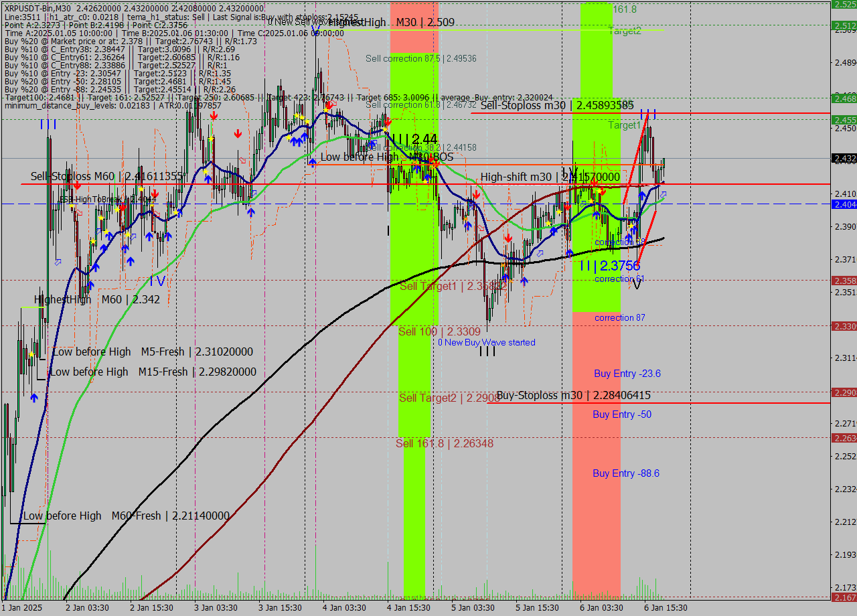857x616 pixels.
Task: Click 'Low before High M60-Fresh | 2.21140000'
Action: click(127, 516)
